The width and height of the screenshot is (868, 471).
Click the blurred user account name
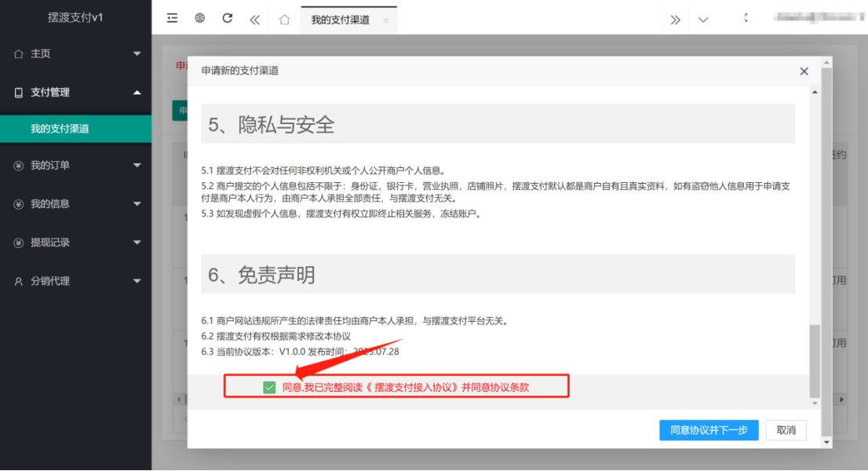click(819, 17)
